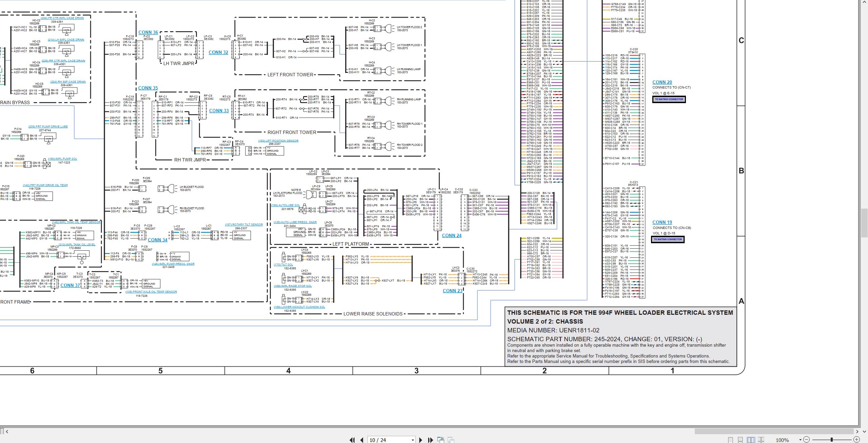Click the LEFT PLATFORM label
868x443 pixels.
351,244
